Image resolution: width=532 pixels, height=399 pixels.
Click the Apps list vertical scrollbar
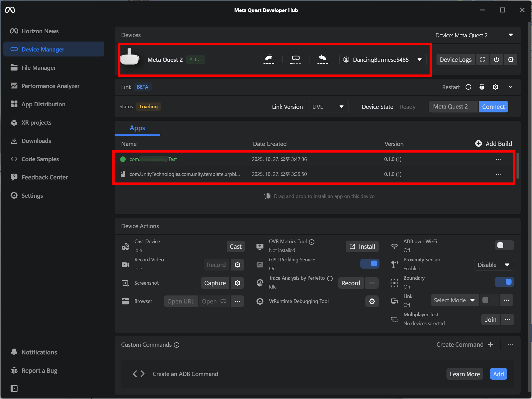[518, 166]
